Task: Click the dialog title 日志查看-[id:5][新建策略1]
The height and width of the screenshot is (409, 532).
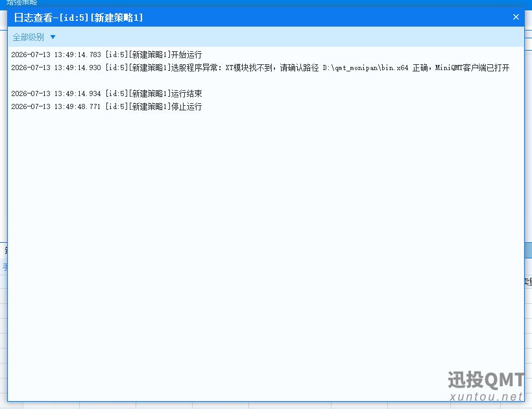Action: point(79,18)
